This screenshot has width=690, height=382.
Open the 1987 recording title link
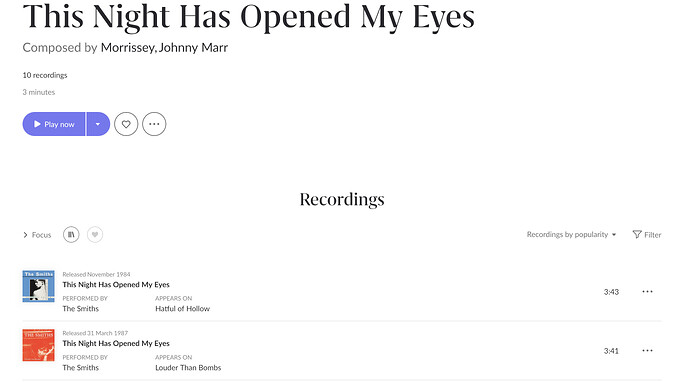click(116, 343)
